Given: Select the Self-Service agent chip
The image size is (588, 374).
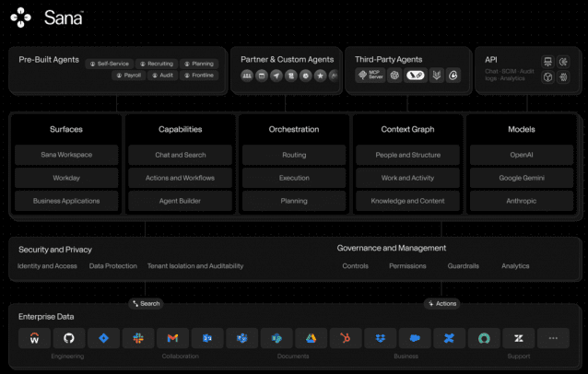Looking at the screenshot, I should coord(110,64).
